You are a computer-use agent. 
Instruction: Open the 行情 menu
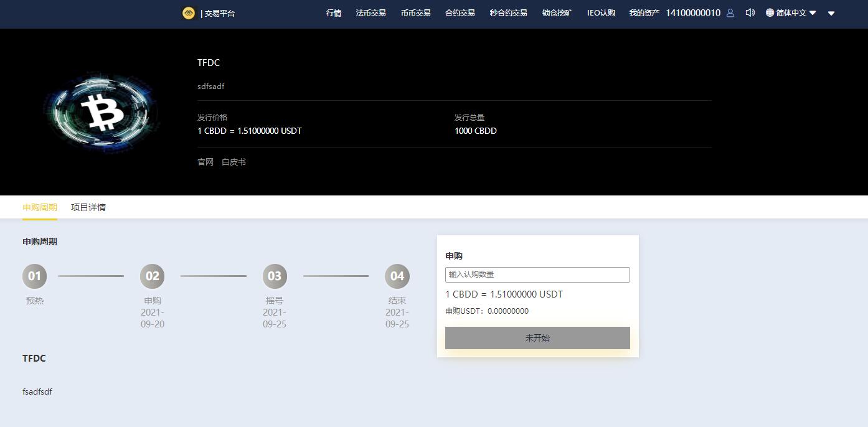click(334, 13)
